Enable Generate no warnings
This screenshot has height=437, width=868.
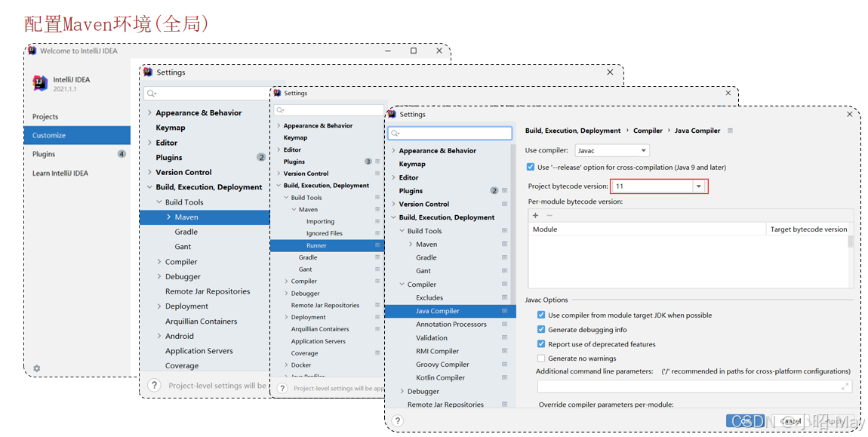click(541, 359)
